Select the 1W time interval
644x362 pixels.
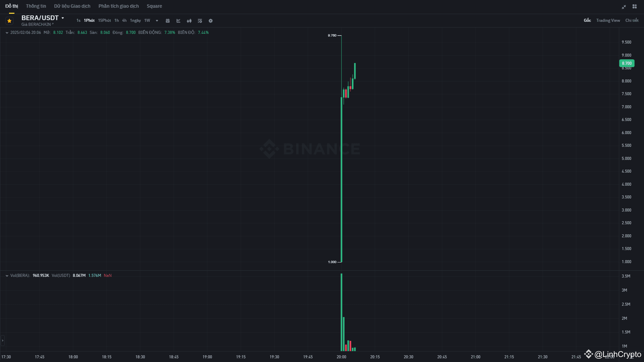147,20
